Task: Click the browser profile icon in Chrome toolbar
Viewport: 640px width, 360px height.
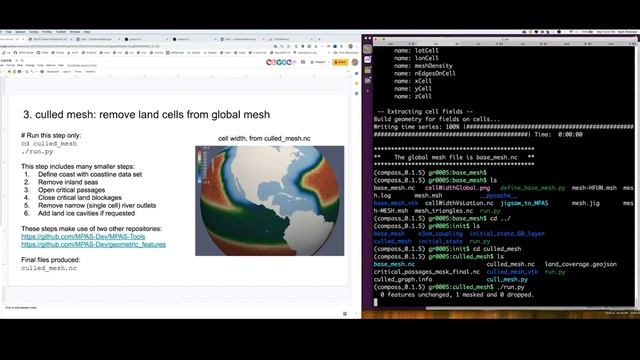Action: tap(351, 46)
